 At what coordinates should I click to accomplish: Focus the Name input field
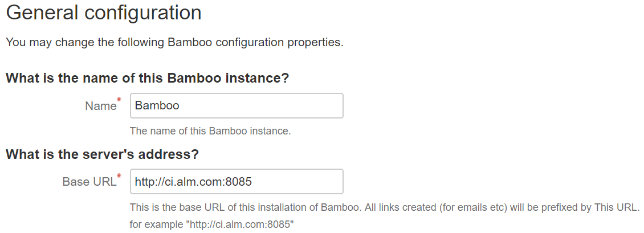point(237,106)
